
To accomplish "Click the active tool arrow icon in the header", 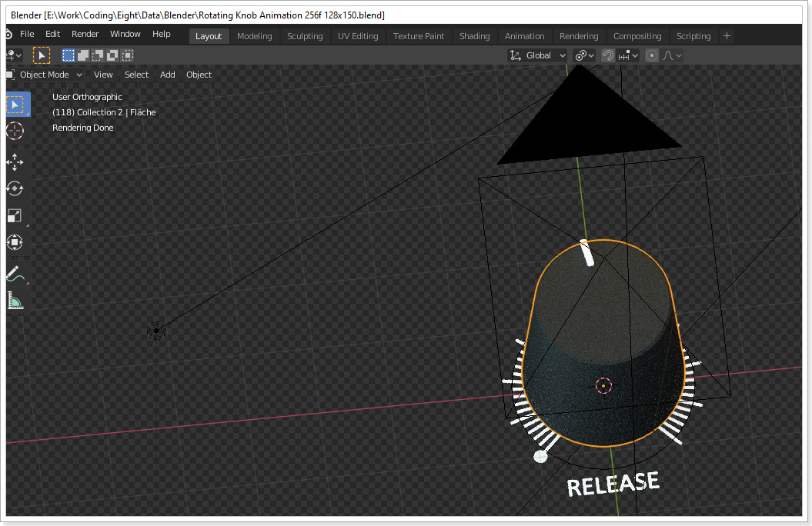I will tap(42, 55).
